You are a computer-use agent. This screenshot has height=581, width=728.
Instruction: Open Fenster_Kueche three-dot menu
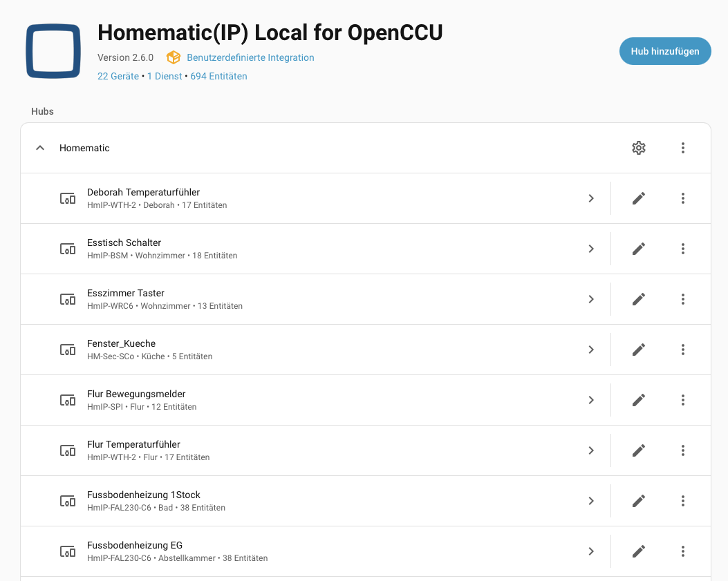[683, 350]
